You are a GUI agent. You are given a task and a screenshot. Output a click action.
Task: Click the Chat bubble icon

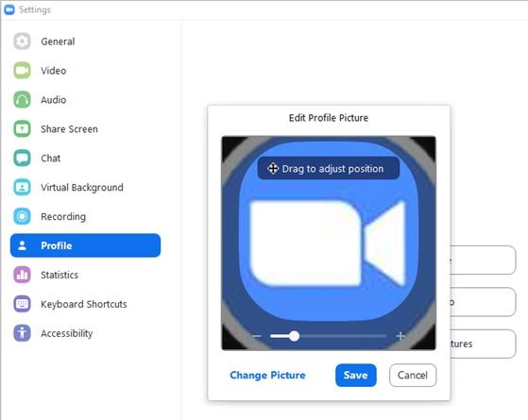pyautogui.click(x=22, y=158)
